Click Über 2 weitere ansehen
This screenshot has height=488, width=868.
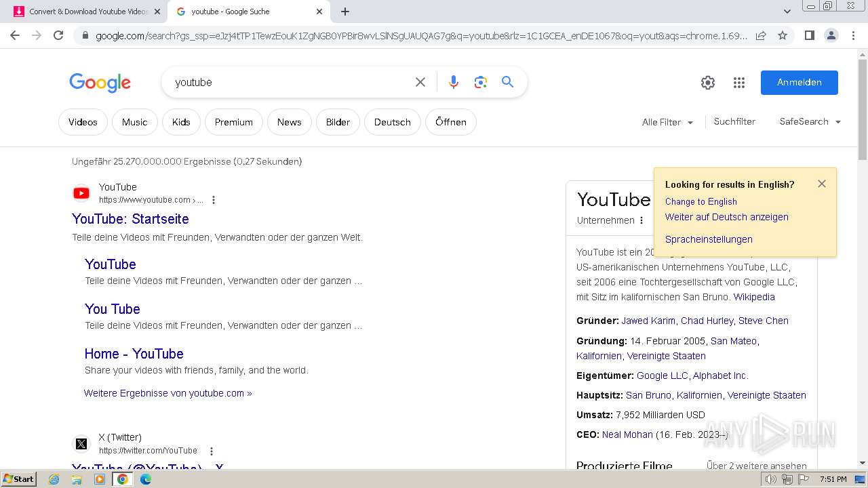point(757,466)
